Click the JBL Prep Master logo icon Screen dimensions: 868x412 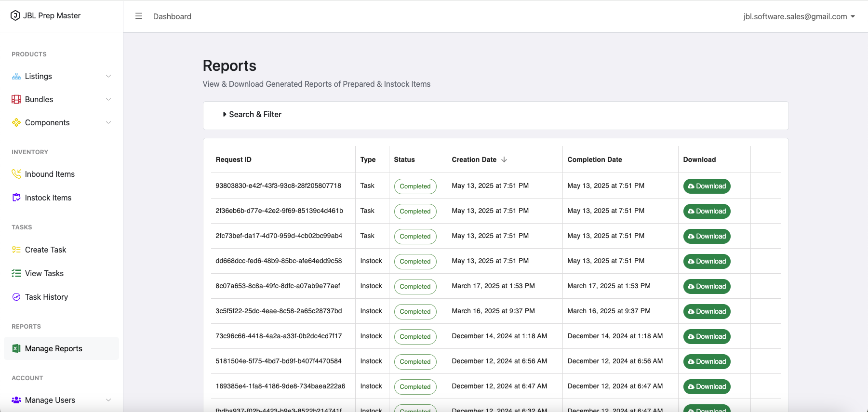click(15, 15)
